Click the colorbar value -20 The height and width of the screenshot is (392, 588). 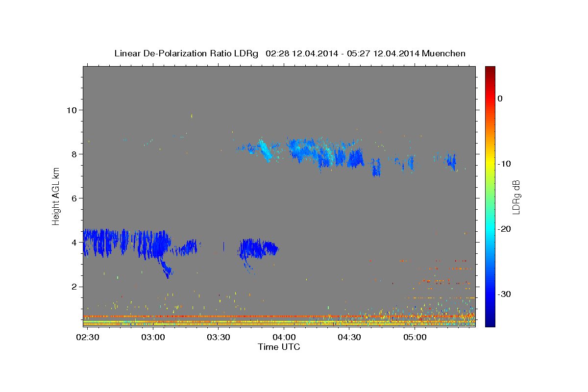[505, 229]
